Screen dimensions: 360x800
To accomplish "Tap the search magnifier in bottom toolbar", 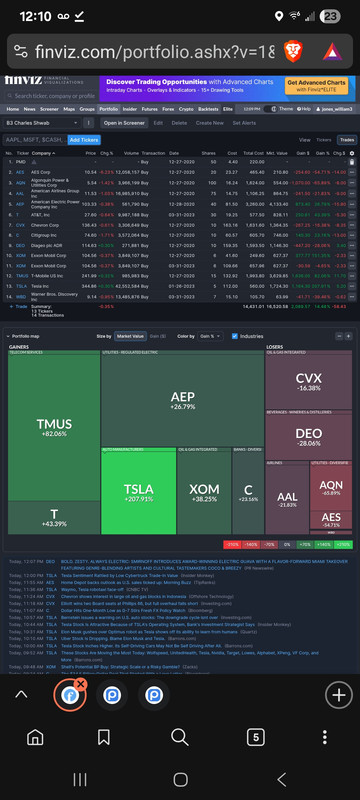I will [x=179, y=737].
